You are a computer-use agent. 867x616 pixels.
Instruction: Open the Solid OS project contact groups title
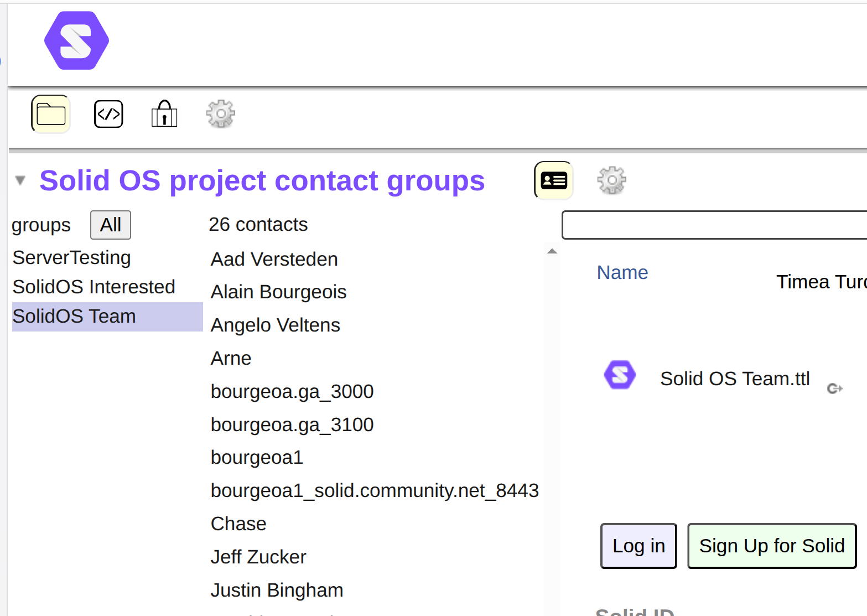coord(262,180)
